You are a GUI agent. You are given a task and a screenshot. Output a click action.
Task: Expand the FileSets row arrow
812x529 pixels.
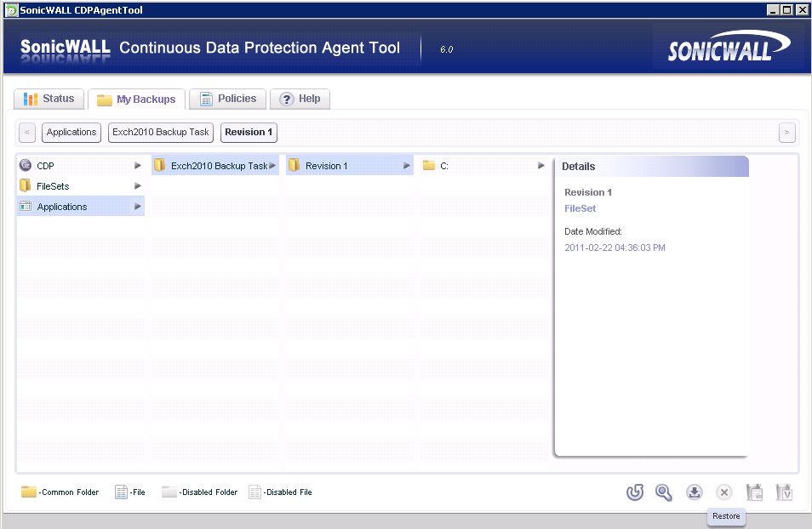click(x=138, y=185)
